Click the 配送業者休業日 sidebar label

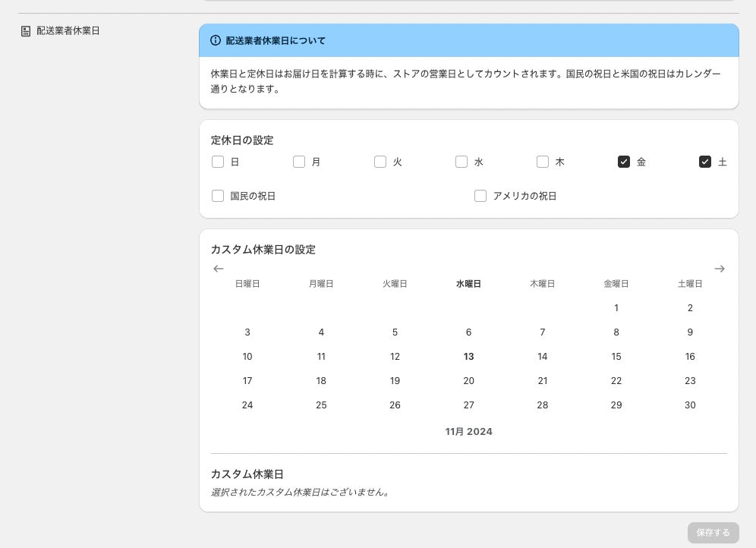tap(68, 31)
